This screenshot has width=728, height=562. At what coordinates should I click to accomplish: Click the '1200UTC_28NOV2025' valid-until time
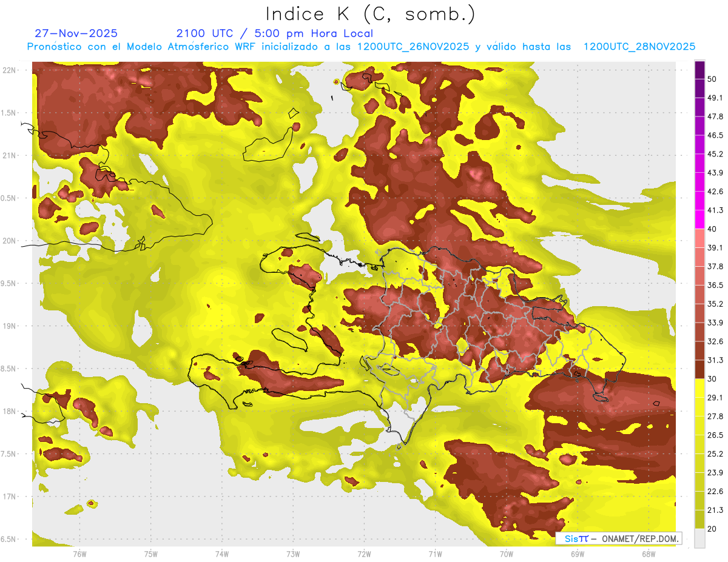click(x=639, y=47)
